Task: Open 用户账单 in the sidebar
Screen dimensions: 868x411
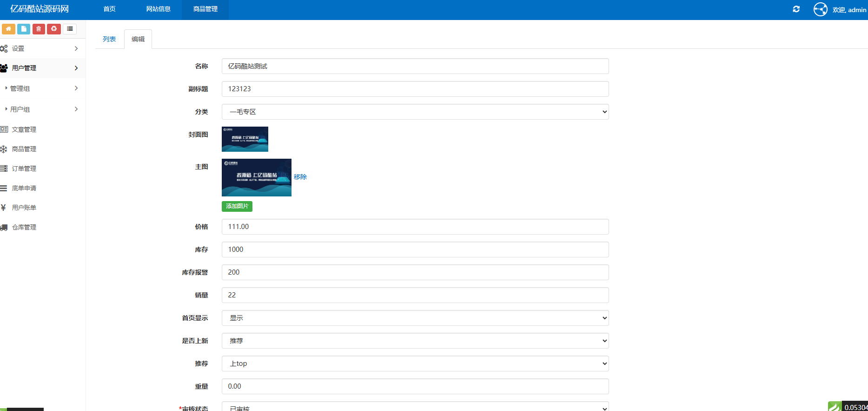Action: [x=24, y=208]
